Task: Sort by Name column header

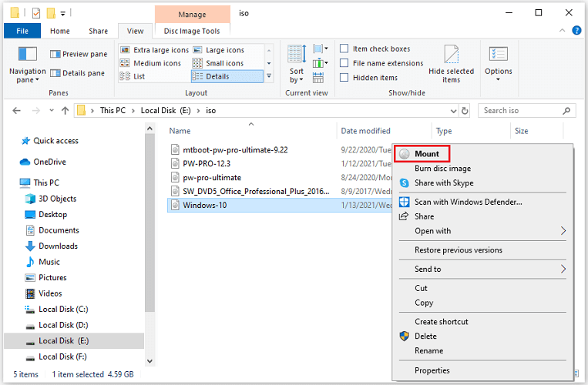Action: (x=251, y=131)
